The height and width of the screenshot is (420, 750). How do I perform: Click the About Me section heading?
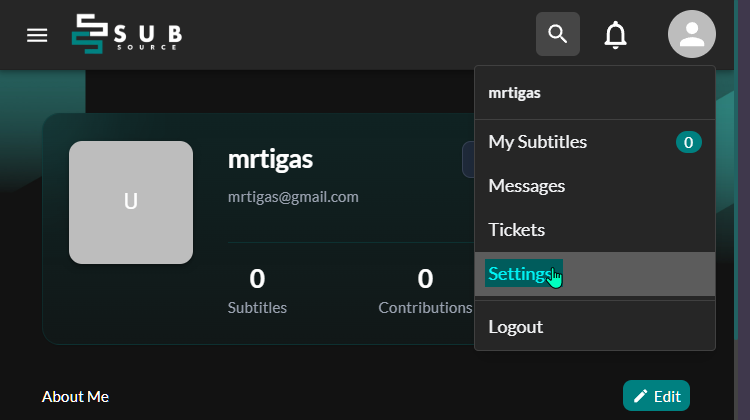coord(75,397)
